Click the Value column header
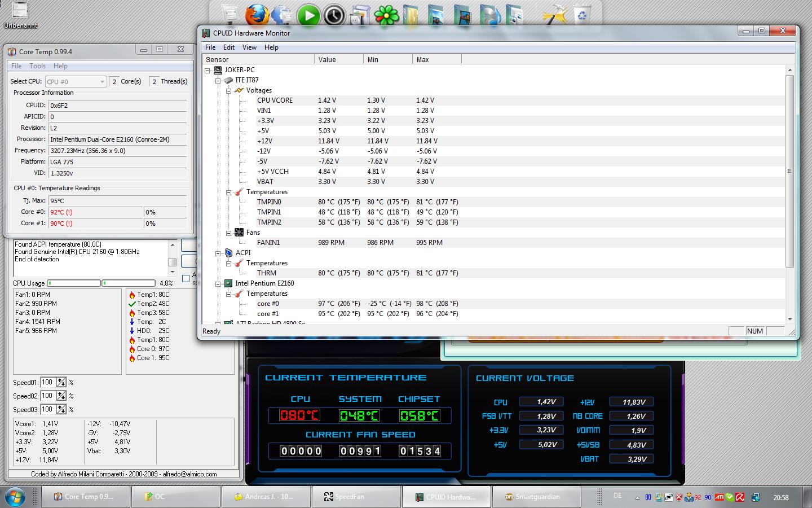Viewport: 812px width, 508px height. pyautogui.click(x=339, y=59)
